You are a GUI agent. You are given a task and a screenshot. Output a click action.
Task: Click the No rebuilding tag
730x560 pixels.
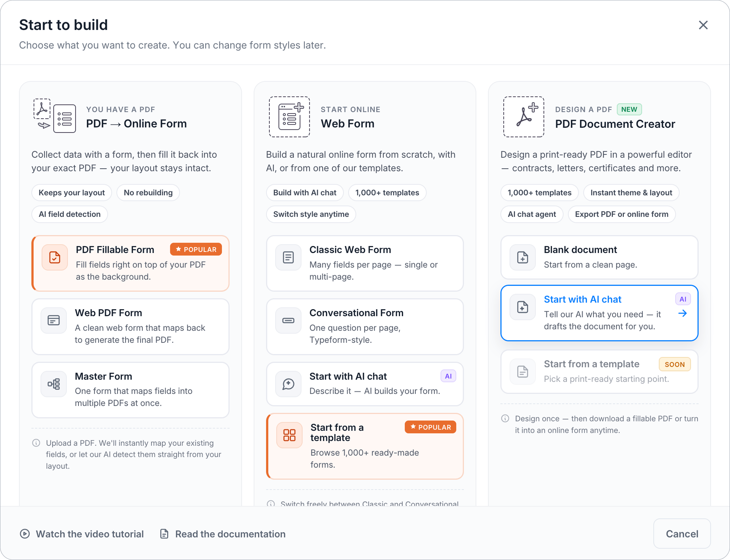pos(148,193)
